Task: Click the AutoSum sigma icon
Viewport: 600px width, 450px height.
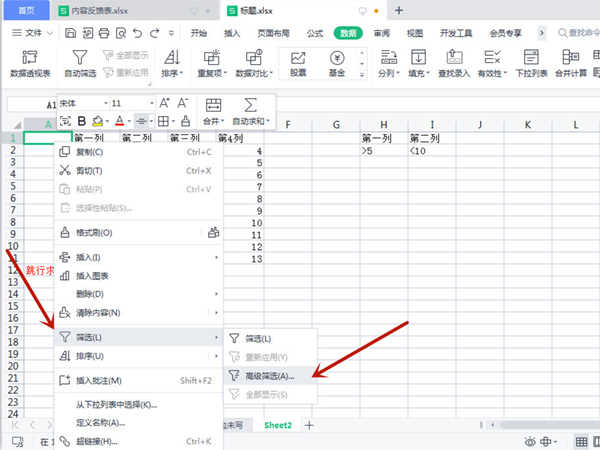Action: click(x=251, y=104)
